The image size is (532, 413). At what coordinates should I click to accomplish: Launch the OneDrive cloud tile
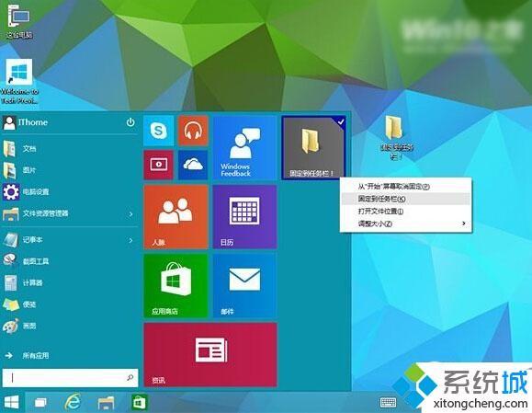[x=193, y=165]
